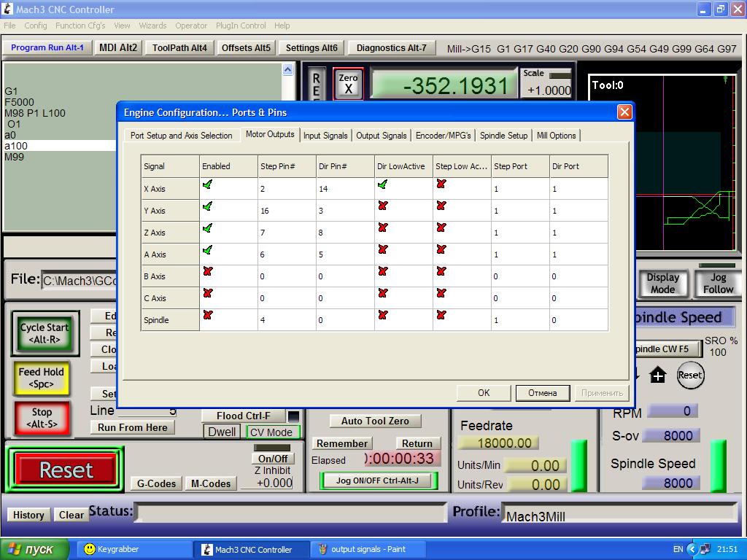Viewport: 747px width, 560px height.
Task: Open the Diagnostics Alt-7 screen
Action: [392, 47]
